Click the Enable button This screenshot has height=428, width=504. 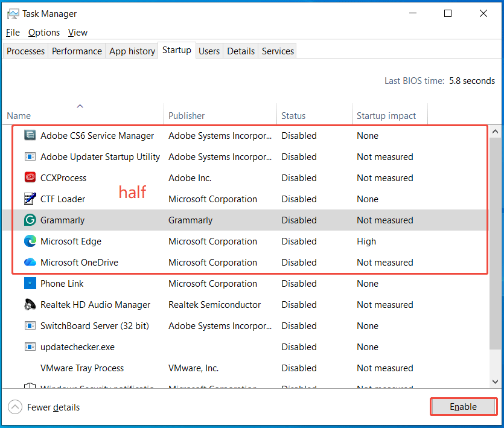(x=463, y=406)
